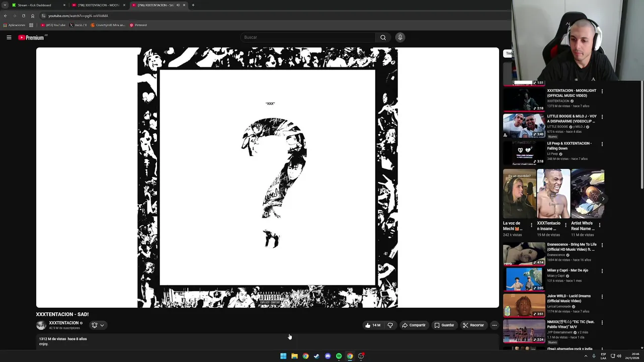Reload the current page
The width and height of the screenshot is (644, 362).
click(x=23, y=16)
